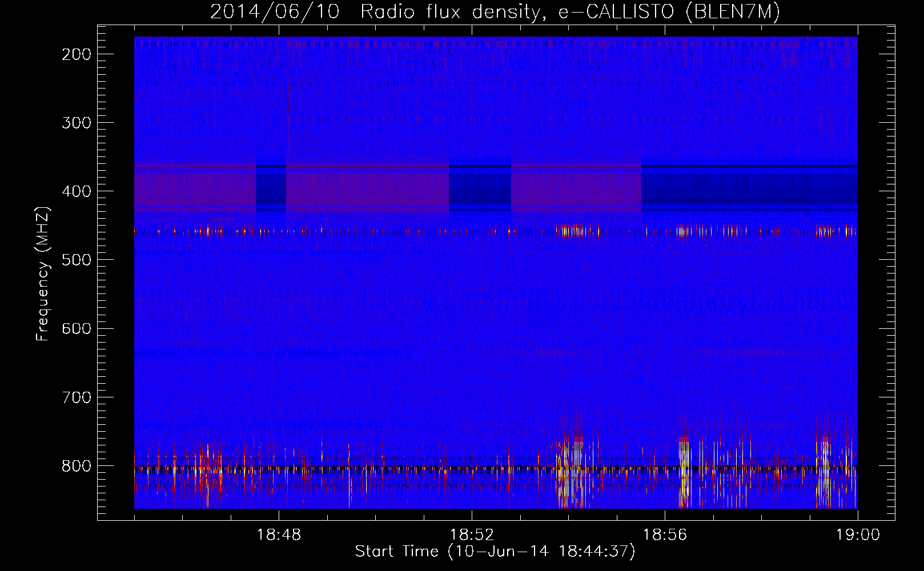The width and height of the screenshot is (924, 571).
Task: Click the 400 frequency tick label
Action: click(76, 191)
